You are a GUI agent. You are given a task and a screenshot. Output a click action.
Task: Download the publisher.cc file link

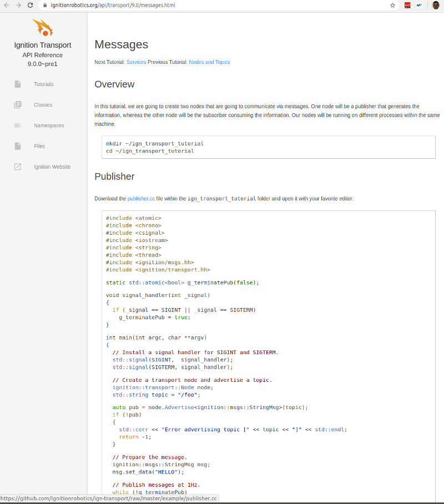[141, 198]
